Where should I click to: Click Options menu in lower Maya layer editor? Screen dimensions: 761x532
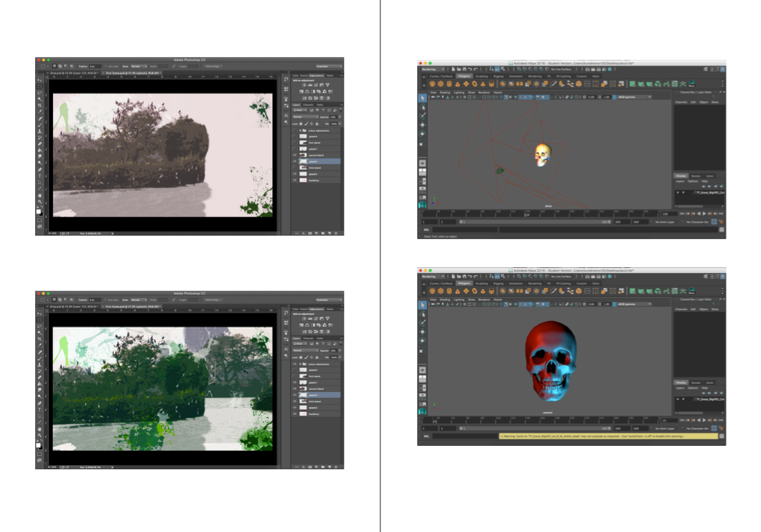tap(693, 389)
